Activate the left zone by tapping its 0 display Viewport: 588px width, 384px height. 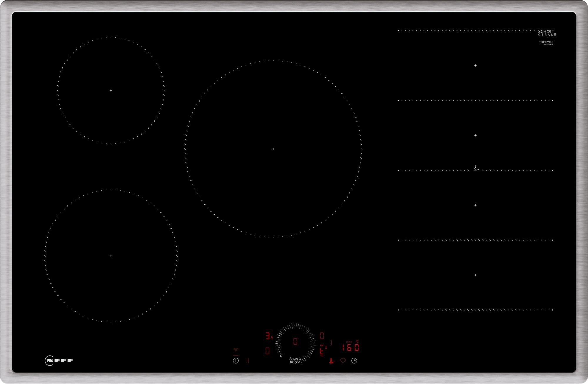pyautogui.click(x=268, y=350)
